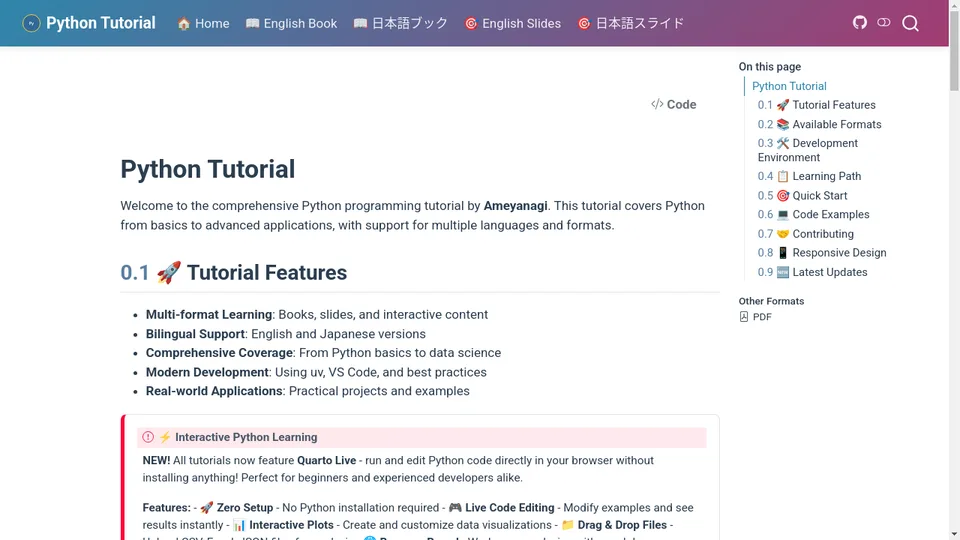Image resolution: width=960 pixels, height=540 pixels.
Task: Click the Real-world Applications bullet text
Action: click(x=307, y=391)
